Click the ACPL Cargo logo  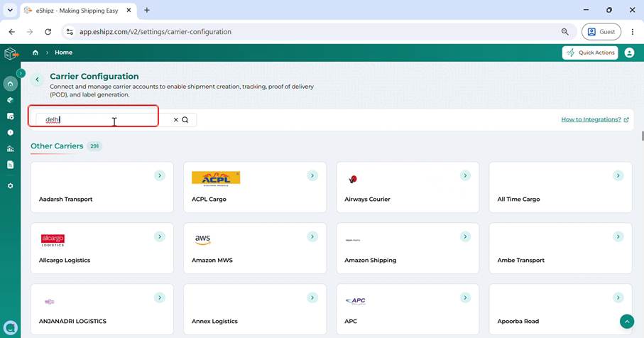(216, 179)
